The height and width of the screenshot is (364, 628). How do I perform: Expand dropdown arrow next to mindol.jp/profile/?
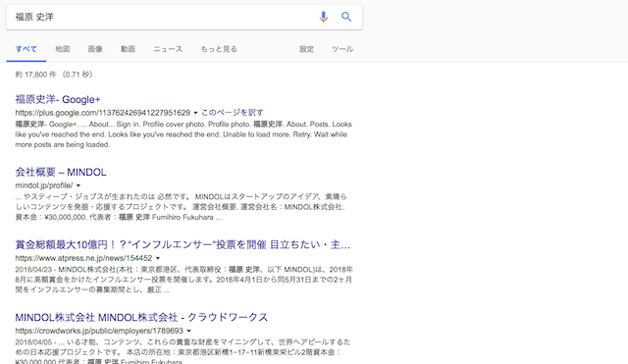78,185
